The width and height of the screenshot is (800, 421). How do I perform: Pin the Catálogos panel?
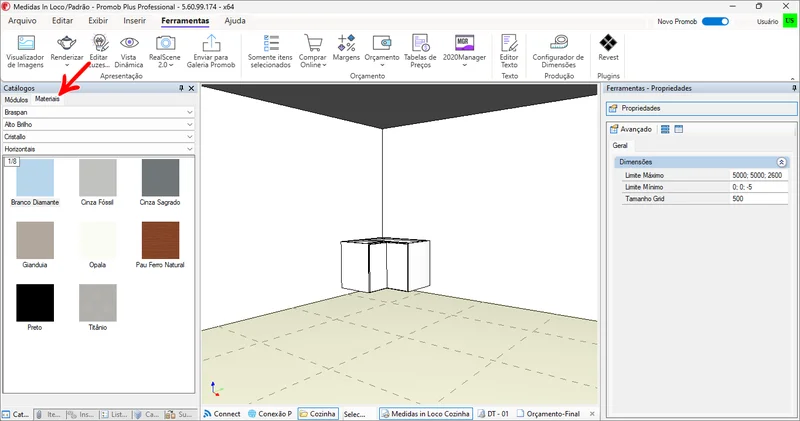click(181, 88)
